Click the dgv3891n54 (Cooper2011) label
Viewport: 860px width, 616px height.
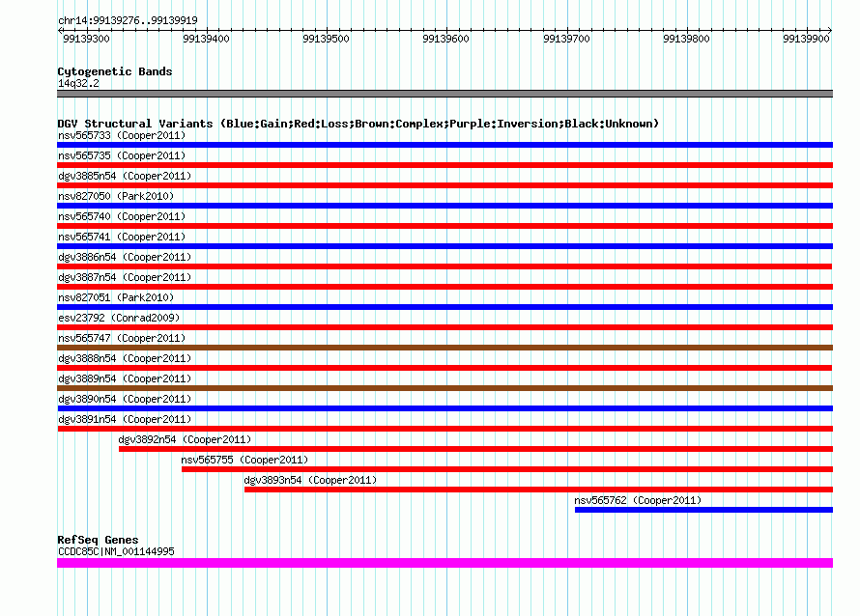(x=125, y=419)
